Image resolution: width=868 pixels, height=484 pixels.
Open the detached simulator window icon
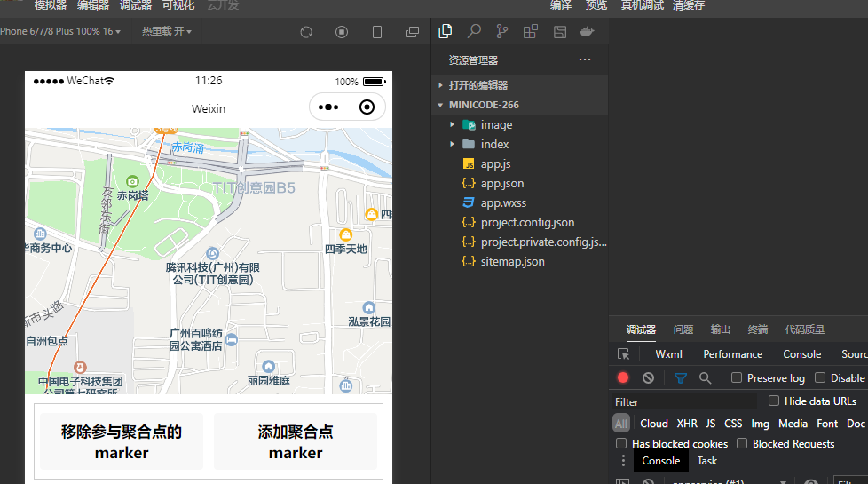click(x=413, y=32)
